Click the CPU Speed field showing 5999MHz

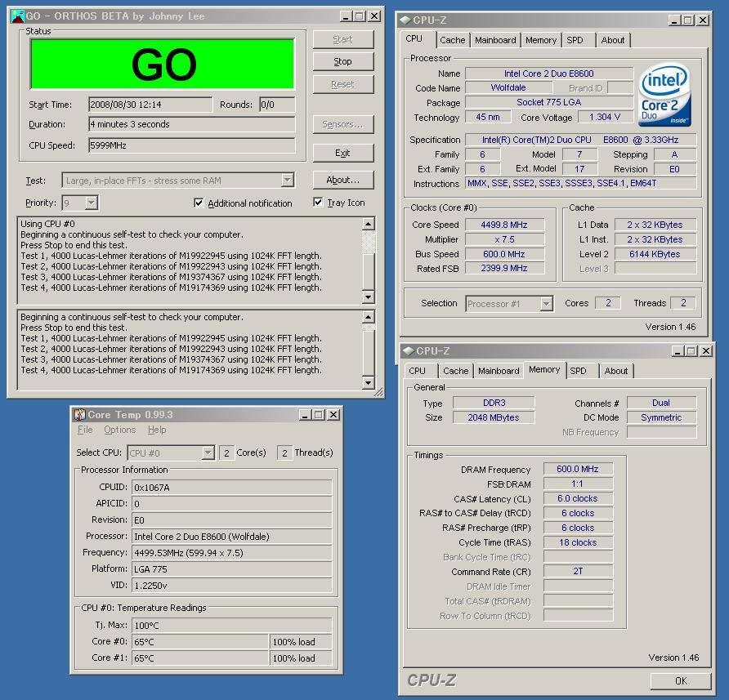[x=191, y=145]
